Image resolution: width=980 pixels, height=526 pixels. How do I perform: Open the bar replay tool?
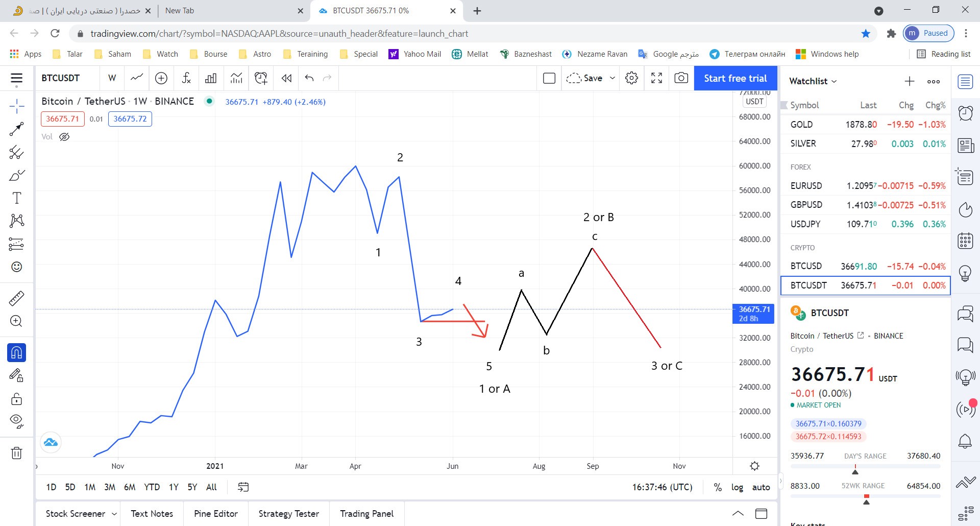point(286,78)
